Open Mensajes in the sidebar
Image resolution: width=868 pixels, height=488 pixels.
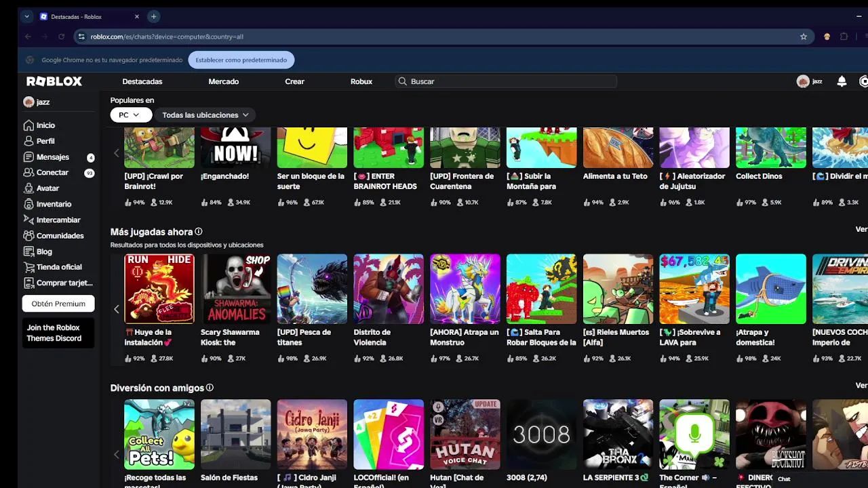coord(45,157)
